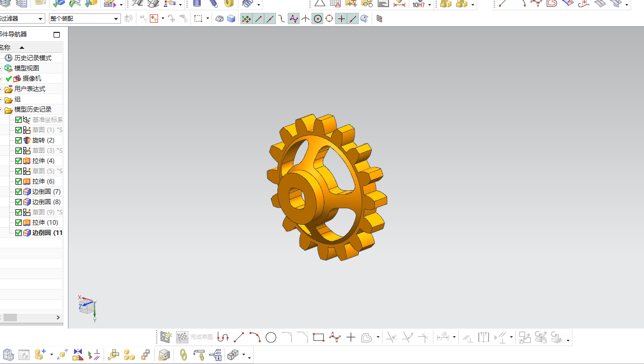Uncheck the 边倒圆 (8) feature checkbox

point(19,202)
